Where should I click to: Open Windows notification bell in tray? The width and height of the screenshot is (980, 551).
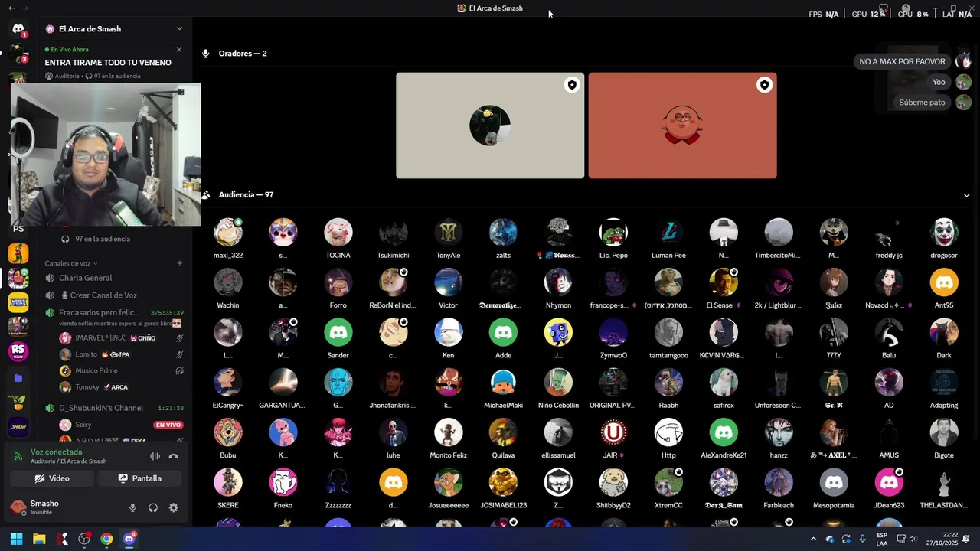[966, 539]
